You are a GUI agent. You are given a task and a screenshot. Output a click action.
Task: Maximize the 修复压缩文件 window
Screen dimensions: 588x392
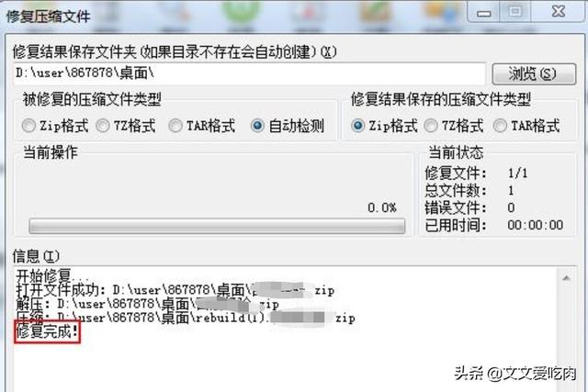tap(515, 12)
